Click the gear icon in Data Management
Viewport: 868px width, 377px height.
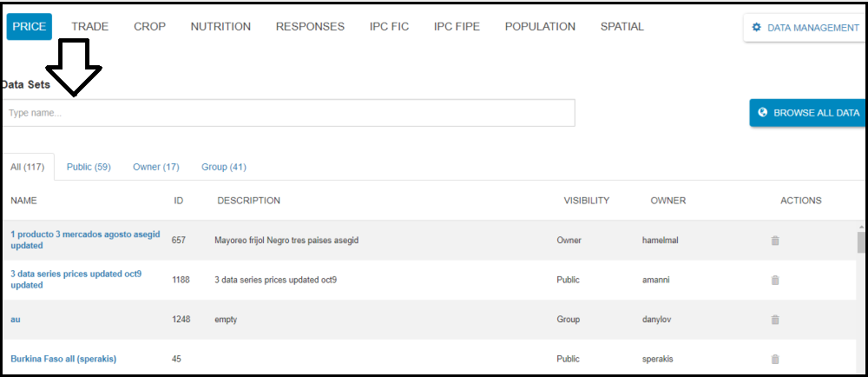pos(756,28)
